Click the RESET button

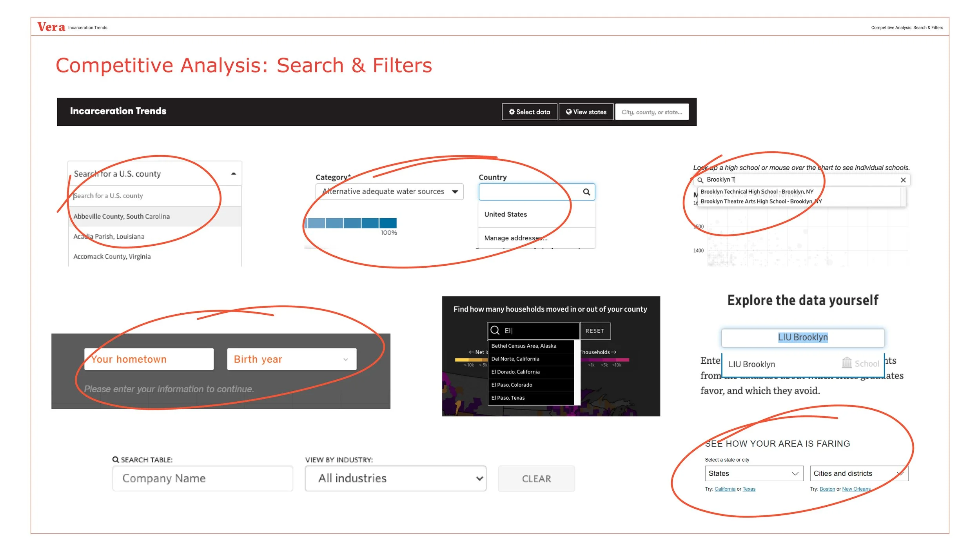coord(594,331)
